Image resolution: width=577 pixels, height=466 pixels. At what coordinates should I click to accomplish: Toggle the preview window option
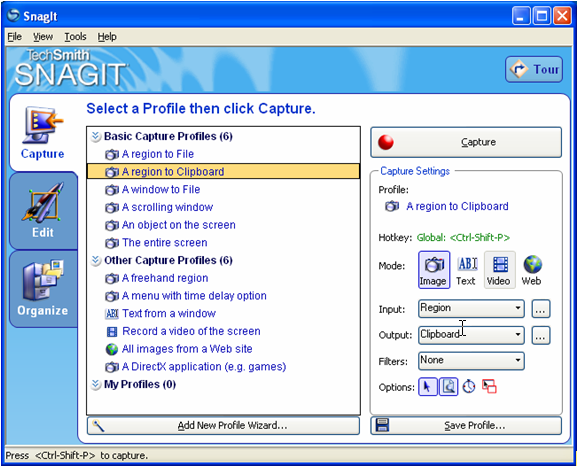(449, 387)
